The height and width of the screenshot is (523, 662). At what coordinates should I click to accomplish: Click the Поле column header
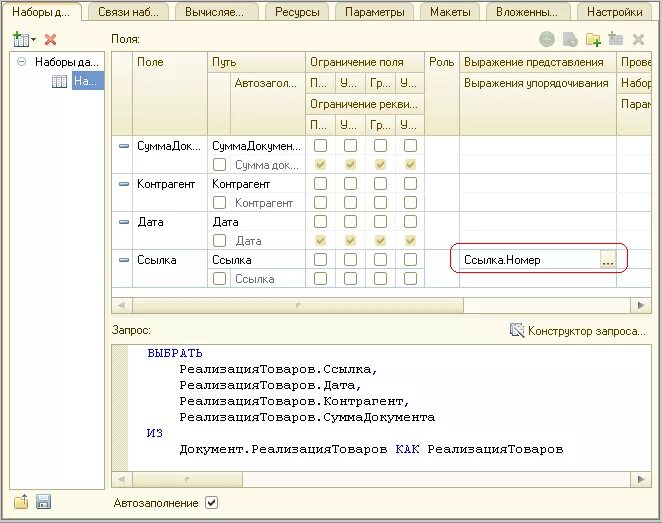170,94
